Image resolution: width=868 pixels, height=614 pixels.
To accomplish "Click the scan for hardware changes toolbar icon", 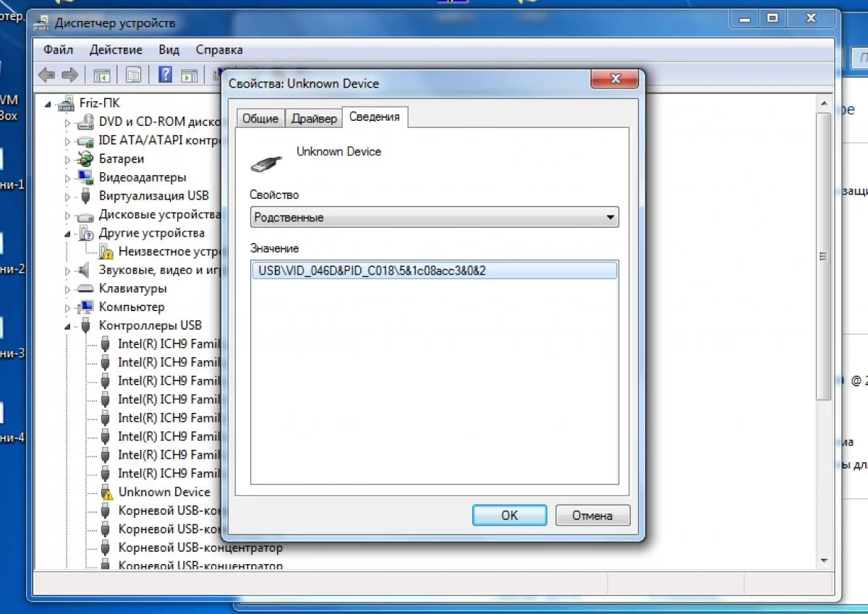I will [x=217, y=74].
